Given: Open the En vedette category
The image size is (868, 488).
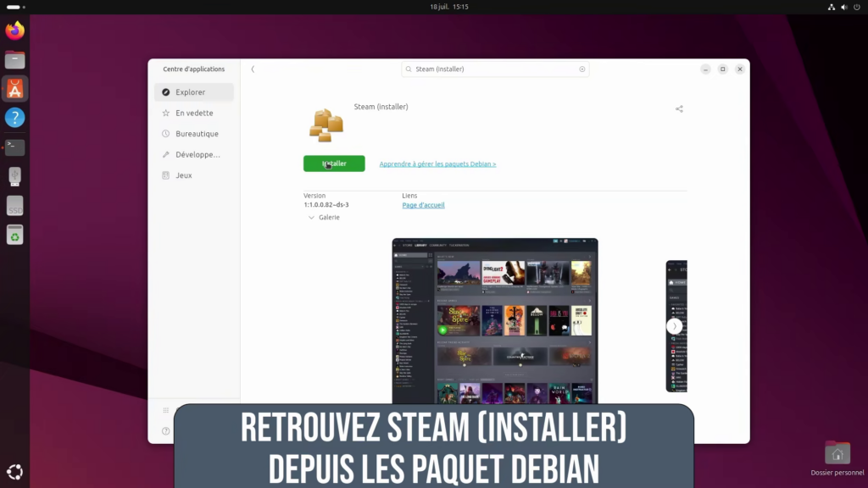Looking at the screenshot, I should pos(194,113).
